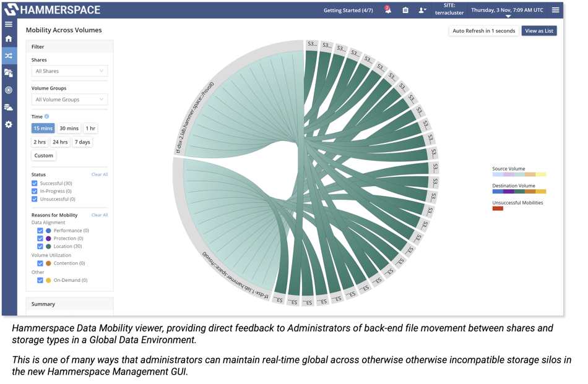Open the Data Mobility shuffle icon

click(x=9, y=56)
